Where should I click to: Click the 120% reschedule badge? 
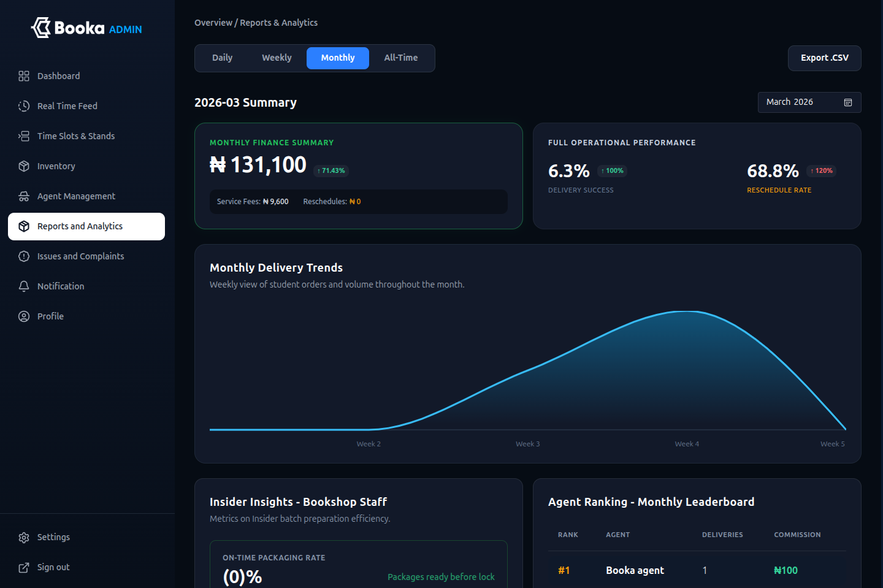pyautogui.click(x=822, y=171)
